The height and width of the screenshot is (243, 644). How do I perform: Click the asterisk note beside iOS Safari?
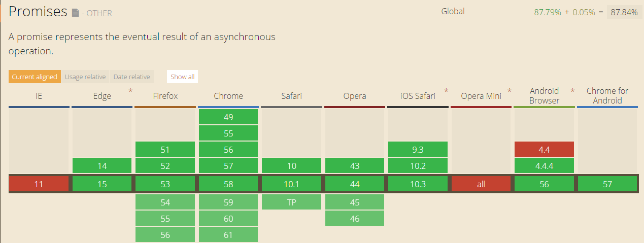tap(446, 91)
